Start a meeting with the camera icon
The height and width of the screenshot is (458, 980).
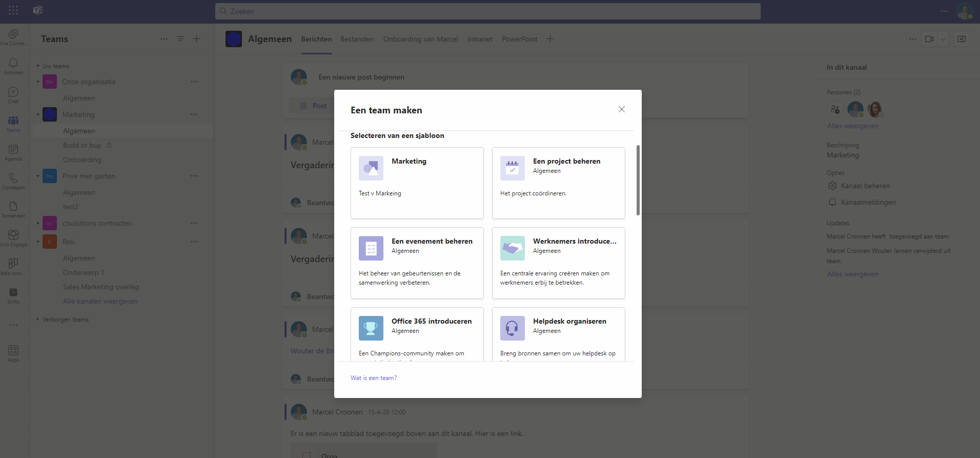(929, 39)
